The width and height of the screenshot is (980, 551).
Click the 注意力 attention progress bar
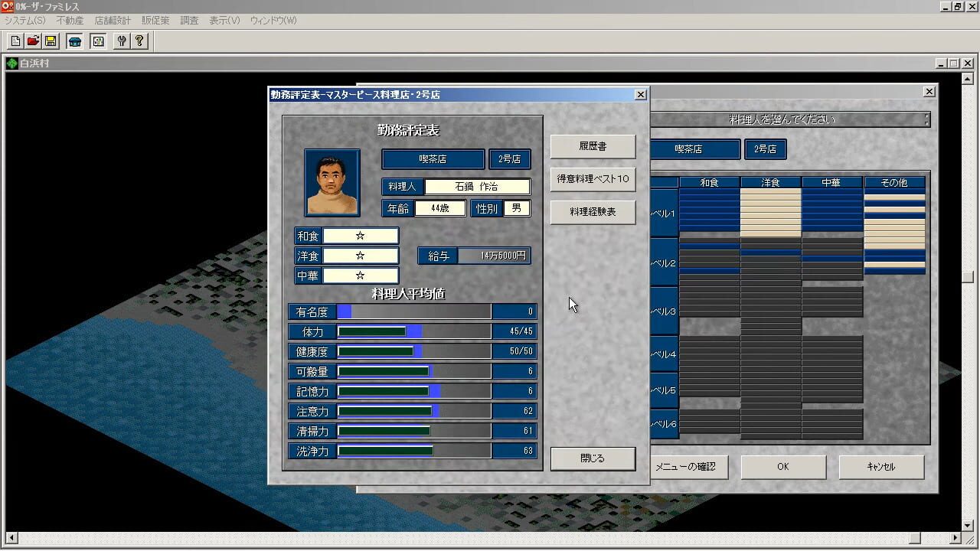tap(413, 411)
